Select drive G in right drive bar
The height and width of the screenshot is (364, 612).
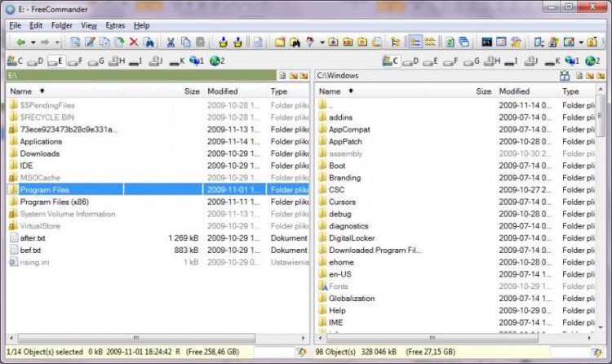(x=471, y=61)
